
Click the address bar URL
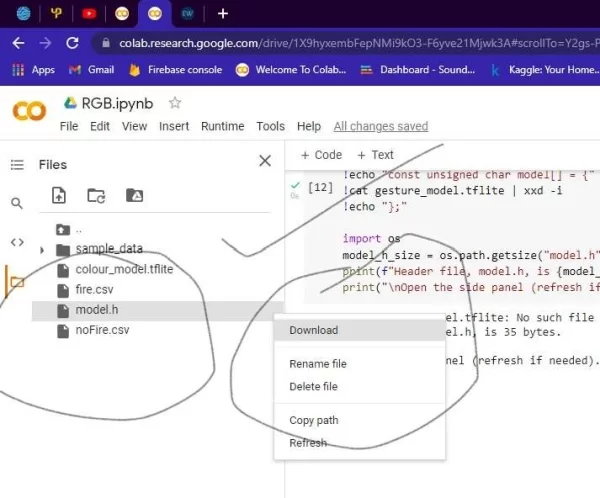[358, 43]
